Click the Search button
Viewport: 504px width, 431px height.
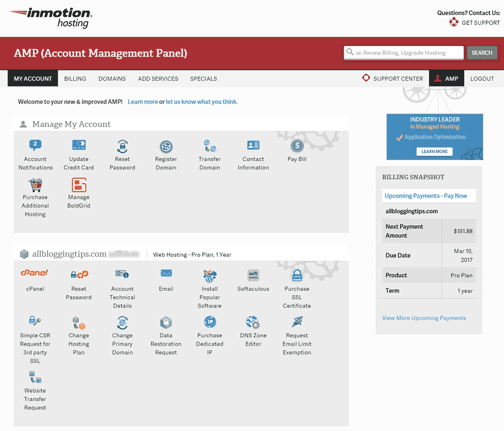coord(482,53)
